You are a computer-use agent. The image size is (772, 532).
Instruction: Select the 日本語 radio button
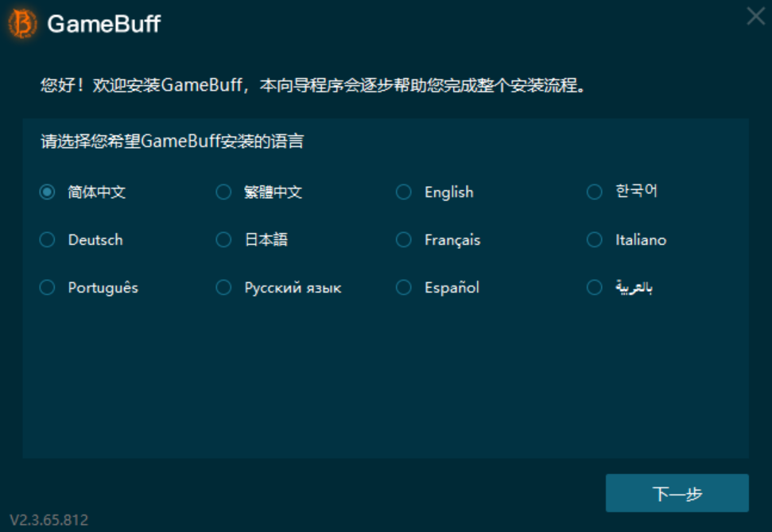[223, 240]
